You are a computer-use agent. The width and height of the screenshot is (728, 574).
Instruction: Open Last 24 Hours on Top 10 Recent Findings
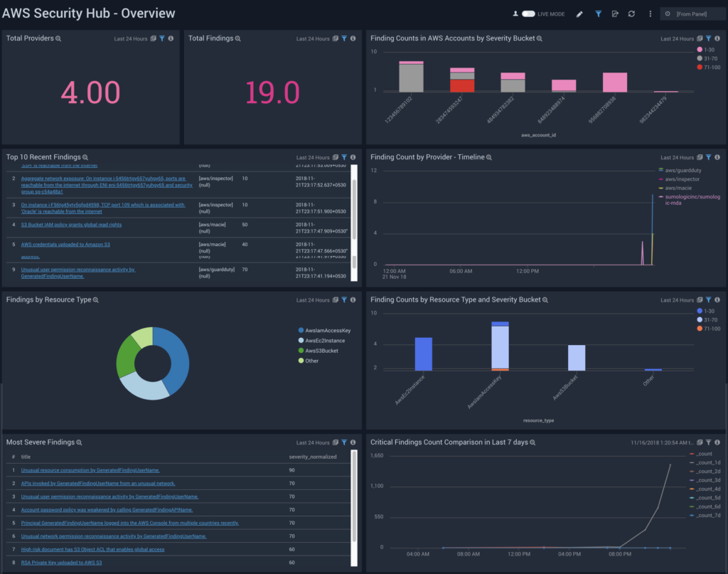[313, 158]
